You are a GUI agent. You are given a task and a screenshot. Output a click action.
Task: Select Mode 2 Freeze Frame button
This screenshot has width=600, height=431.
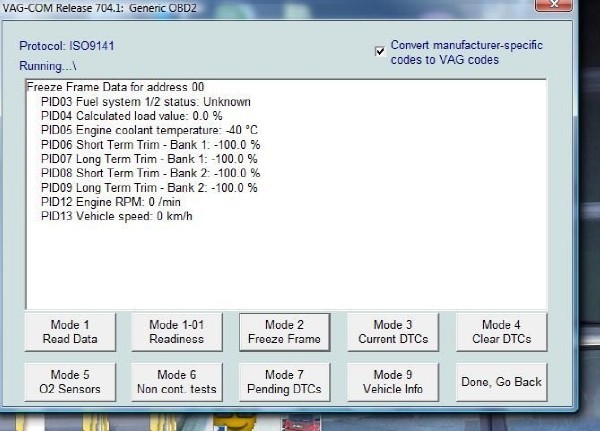pyautogui.click(x=284, y=332)
